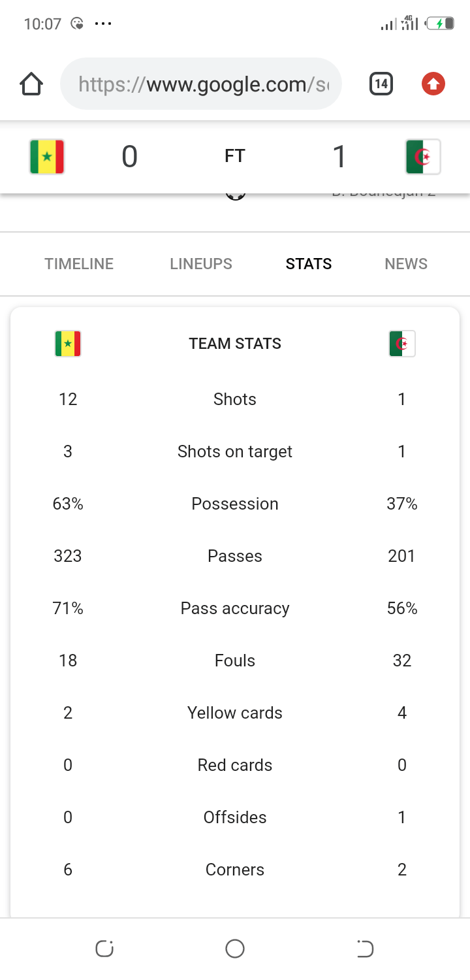Open the tab switcher showing 14 tabs
The height and width of the screenshot is (980, 470).
coord(381,84)
